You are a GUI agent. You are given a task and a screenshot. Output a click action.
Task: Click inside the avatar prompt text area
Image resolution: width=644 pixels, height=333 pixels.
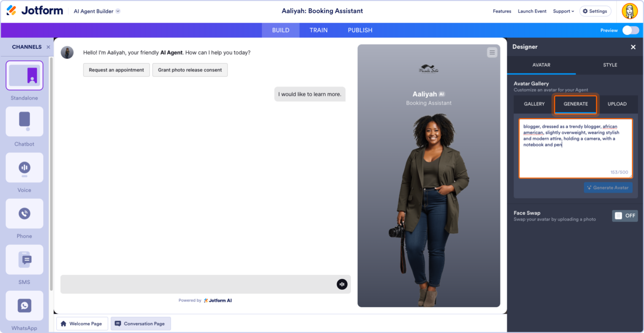coord(575,149)
